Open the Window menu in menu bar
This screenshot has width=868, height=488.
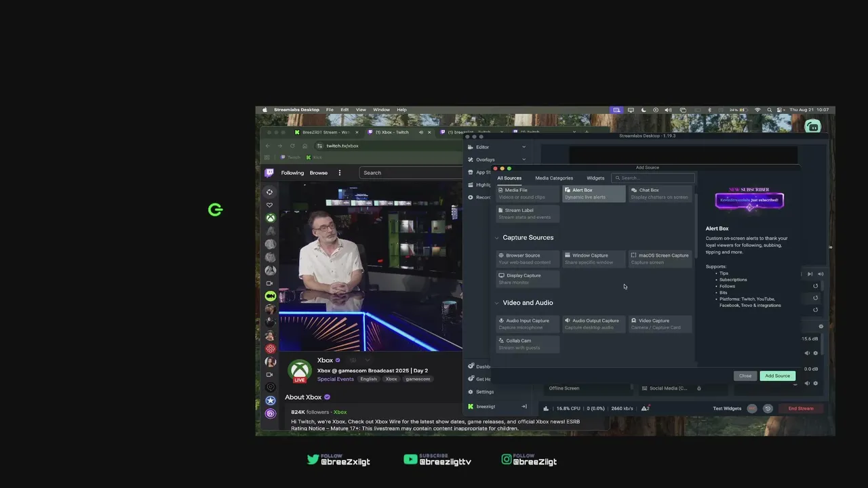pos(381,110)
